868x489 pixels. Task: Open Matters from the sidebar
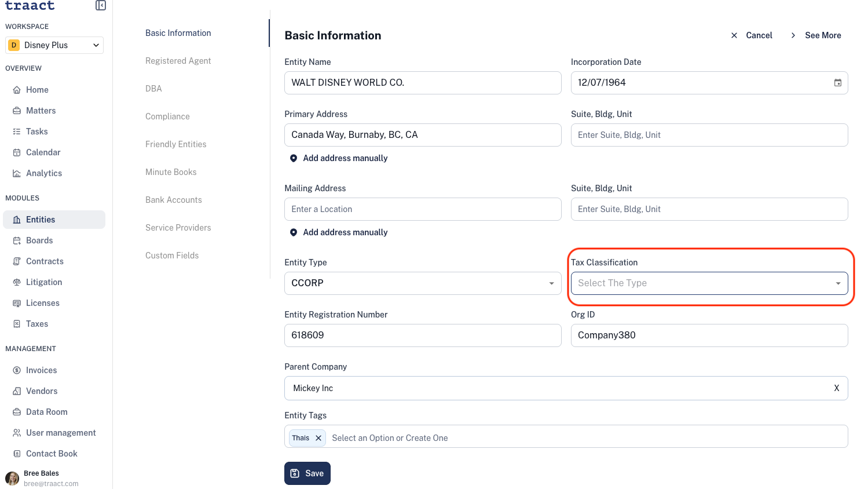coord(41,111)
